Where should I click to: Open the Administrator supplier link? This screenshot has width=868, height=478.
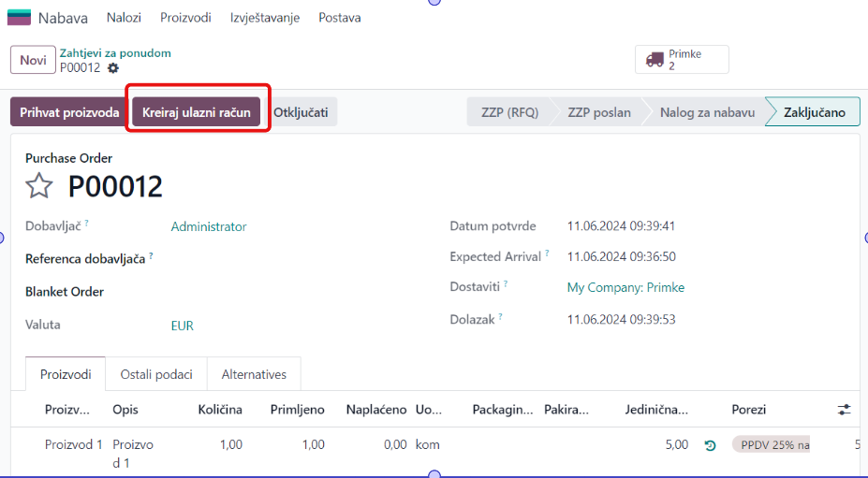209,226
